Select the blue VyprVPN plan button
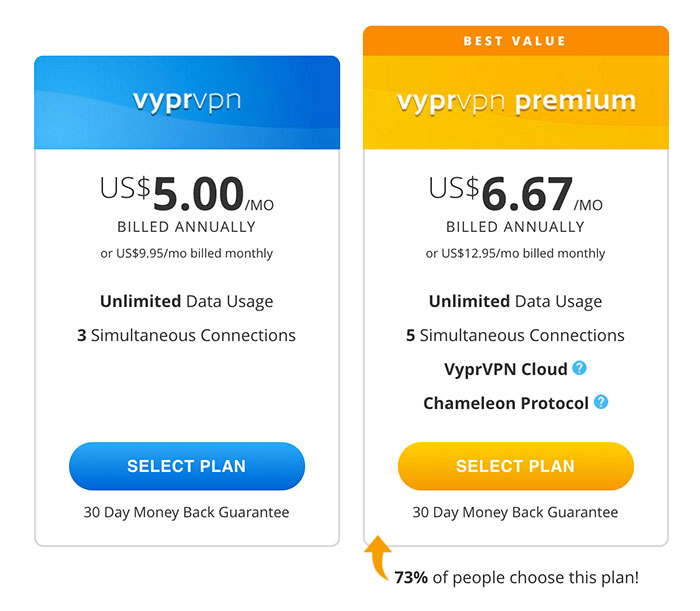Screen dimensions: 700x611 (187, 466)
